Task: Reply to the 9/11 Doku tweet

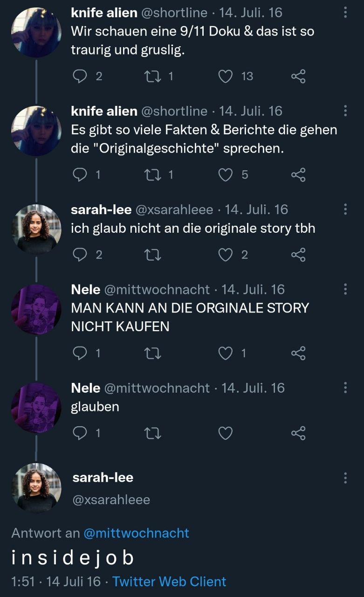Action: 80,76
